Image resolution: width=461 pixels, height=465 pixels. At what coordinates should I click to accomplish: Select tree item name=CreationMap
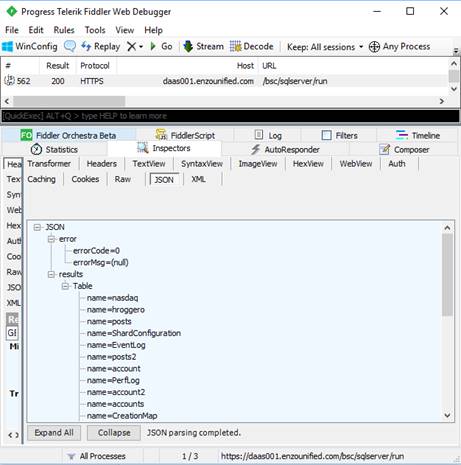[x=122, y=416]
